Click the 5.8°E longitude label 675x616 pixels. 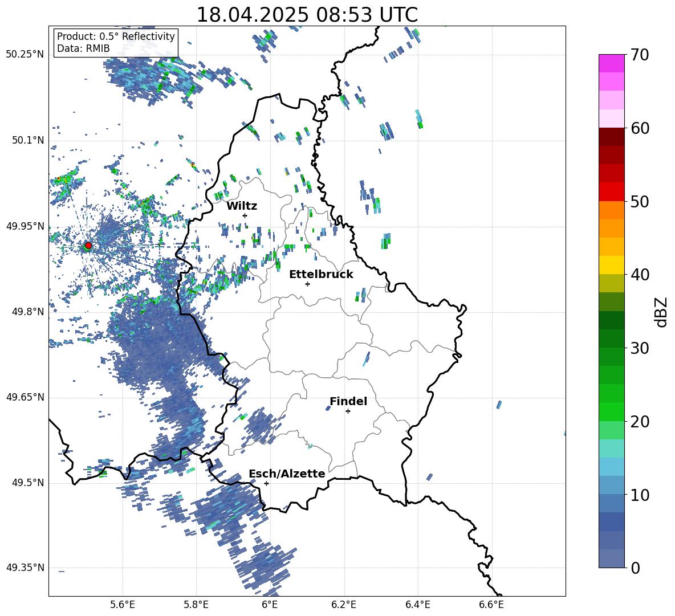point(196,605)
